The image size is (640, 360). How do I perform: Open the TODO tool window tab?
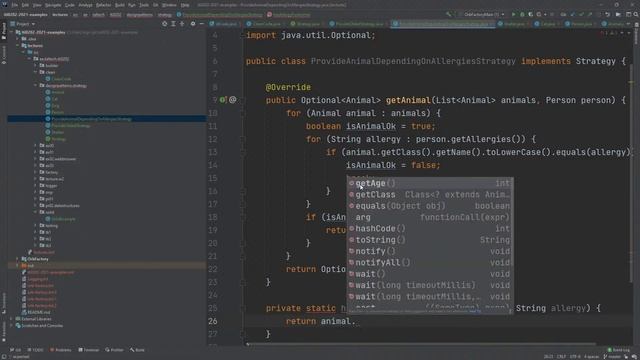click(x=35, y=350)
